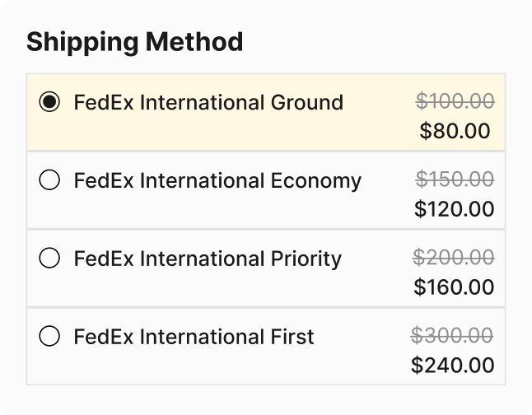Pick the FedEx International Priority radio button
532x415 pixels.
(x=50, y=259)
